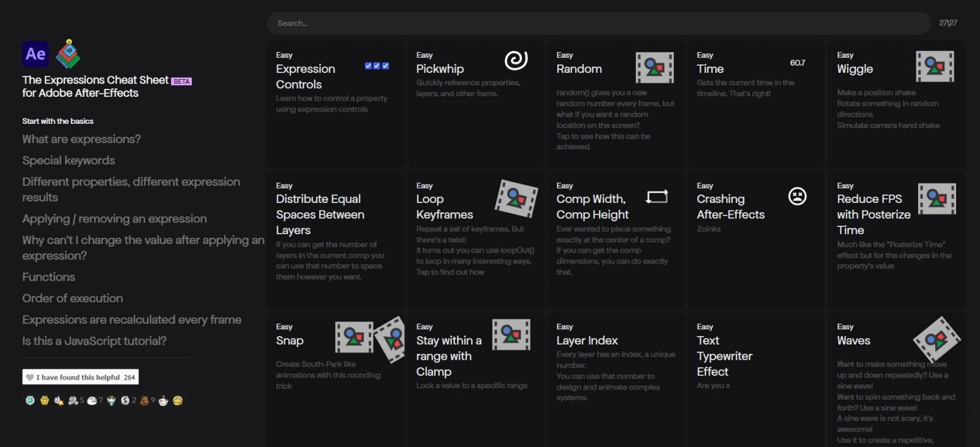Click the three blue checkboxes icon on Expression Controls
The height and width of the screenshot is (447, 980).
pos(377,66)
